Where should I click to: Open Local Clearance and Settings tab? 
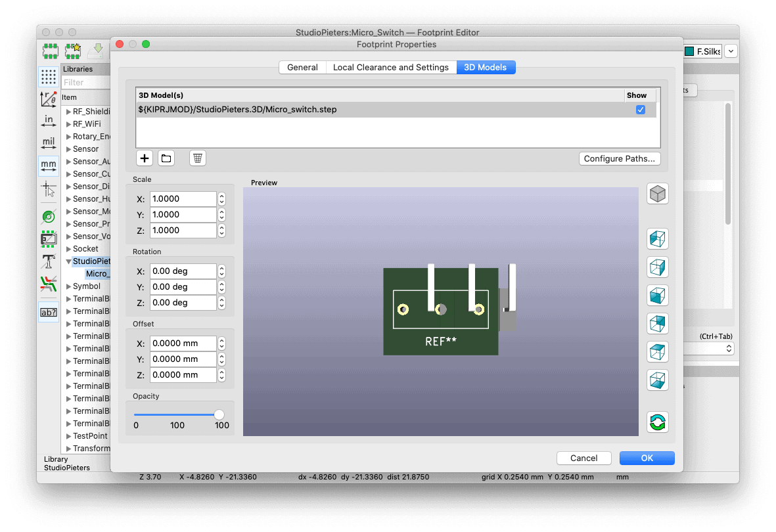tap(391, 67)
